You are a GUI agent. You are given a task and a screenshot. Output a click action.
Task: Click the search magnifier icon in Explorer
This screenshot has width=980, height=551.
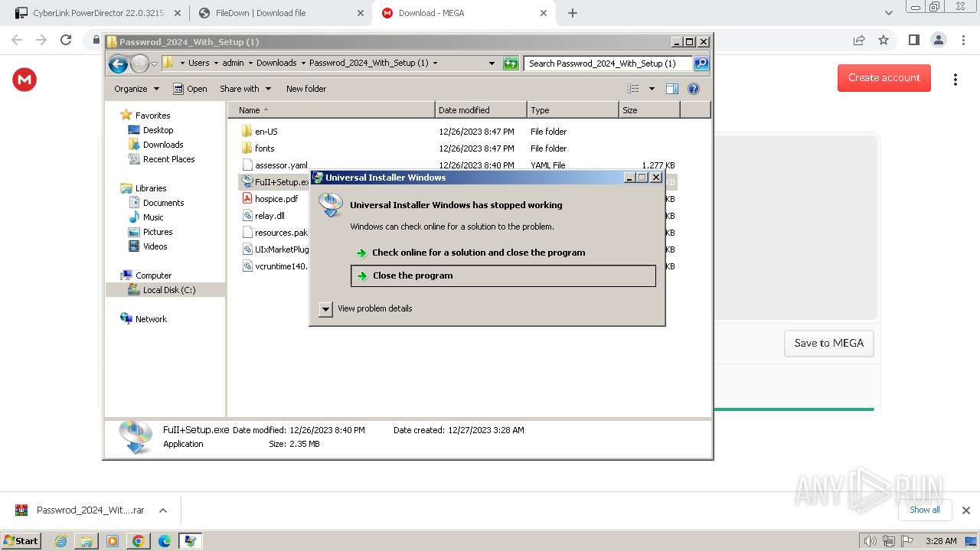pyautogui.click(x=701, y=64)
